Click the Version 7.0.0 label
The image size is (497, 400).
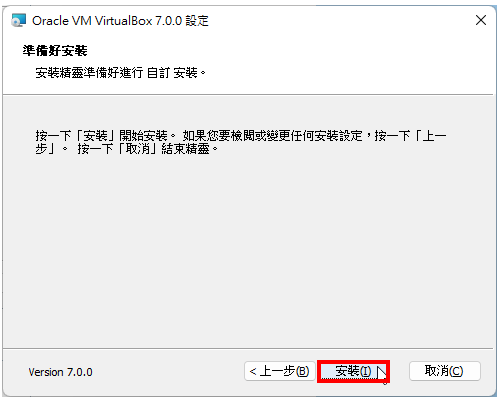coord(60,372)
